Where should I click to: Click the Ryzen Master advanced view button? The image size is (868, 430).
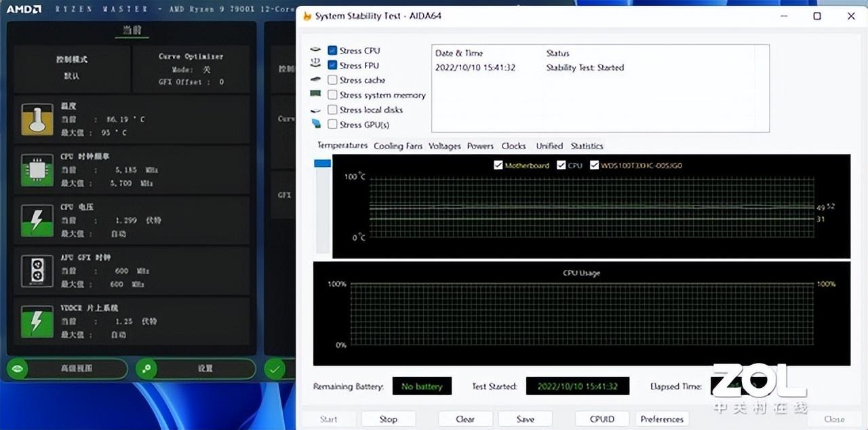[67, 368]
